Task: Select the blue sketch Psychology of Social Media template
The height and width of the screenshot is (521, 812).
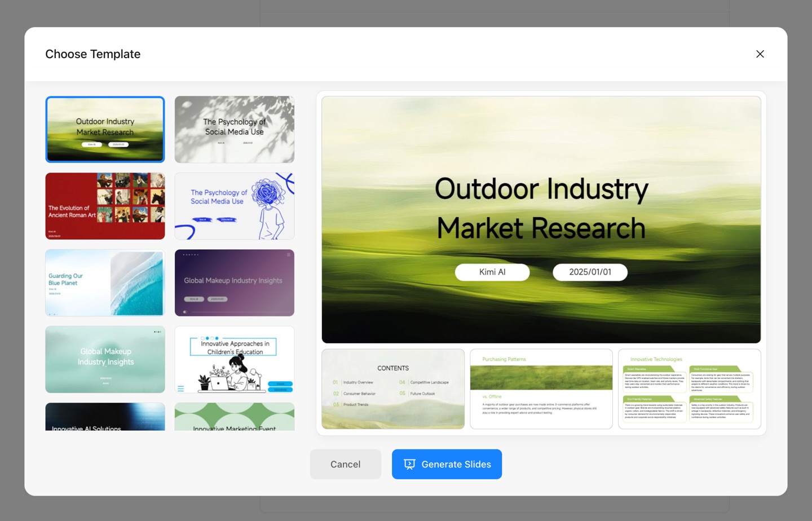Action: tap(235, 206)
